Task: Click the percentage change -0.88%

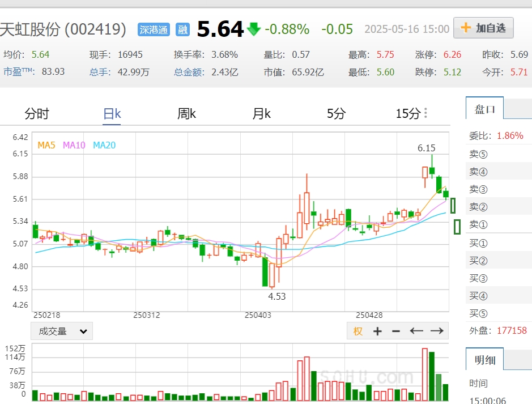Action: click(287, 29)
